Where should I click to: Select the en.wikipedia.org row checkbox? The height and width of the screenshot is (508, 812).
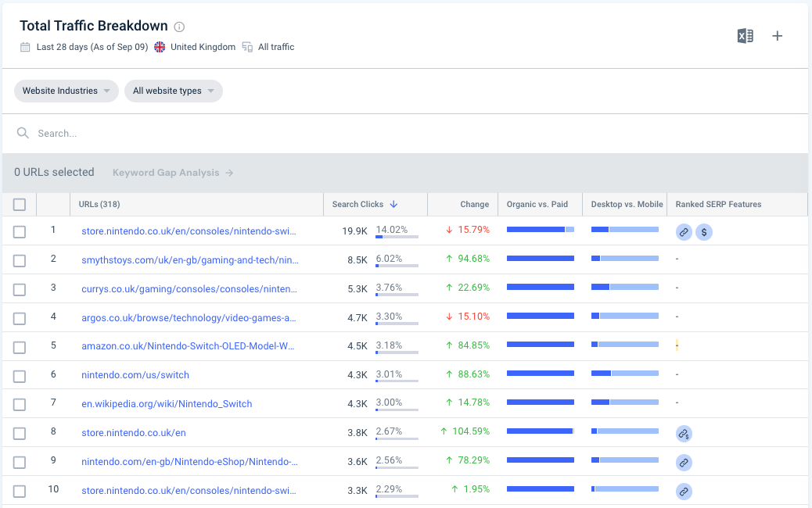pyautogui.click(x=19, y=405)
